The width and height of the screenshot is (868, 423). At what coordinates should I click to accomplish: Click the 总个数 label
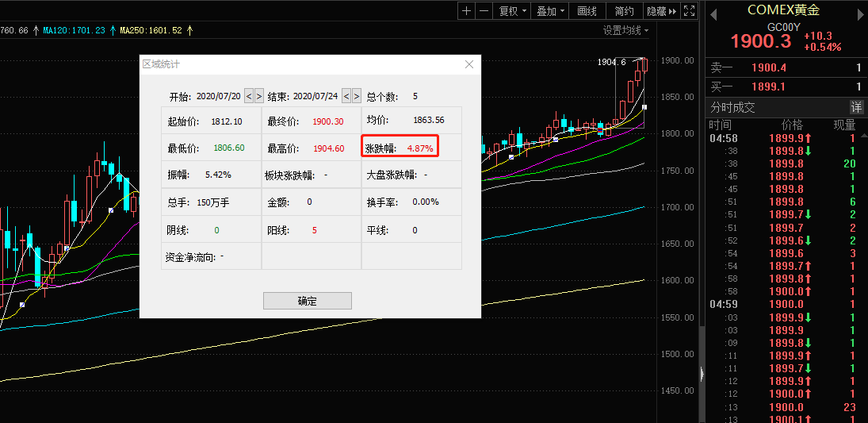pyautogui.click(x=383, y=97)
